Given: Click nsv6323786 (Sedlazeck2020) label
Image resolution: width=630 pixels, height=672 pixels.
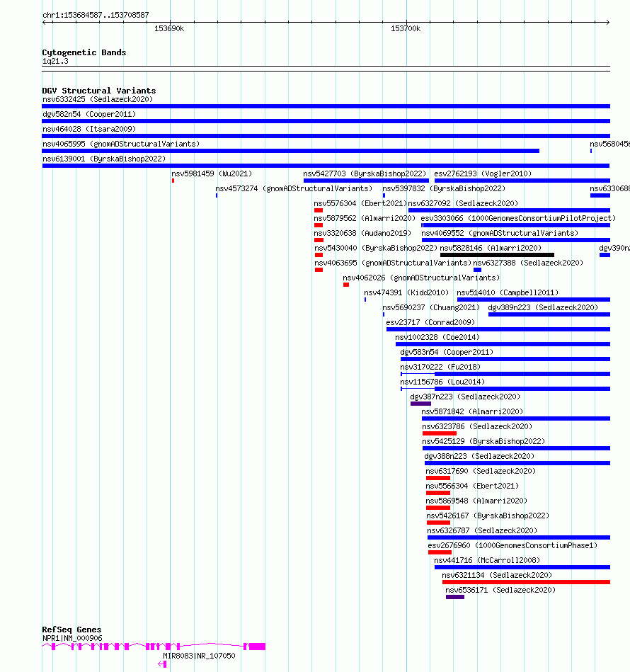Looking at the screenshot, I should point(477,427).
